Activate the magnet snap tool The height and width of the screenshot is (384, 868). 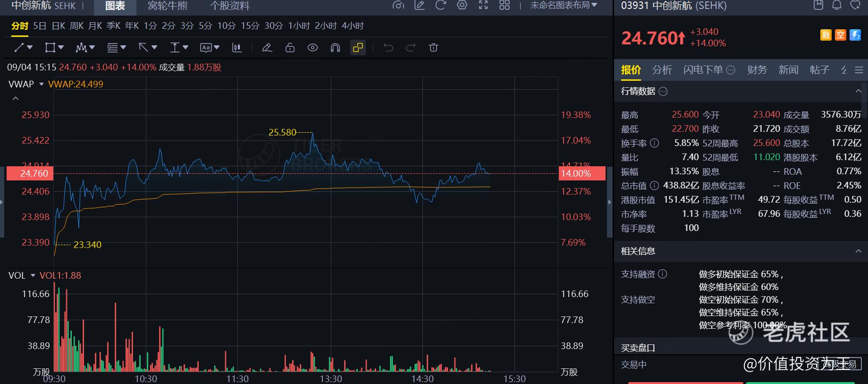point(335,47)
